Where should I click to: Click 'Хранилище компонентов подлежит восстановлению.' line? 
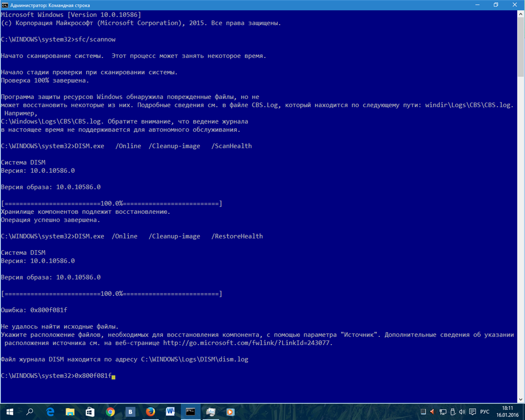86,212
